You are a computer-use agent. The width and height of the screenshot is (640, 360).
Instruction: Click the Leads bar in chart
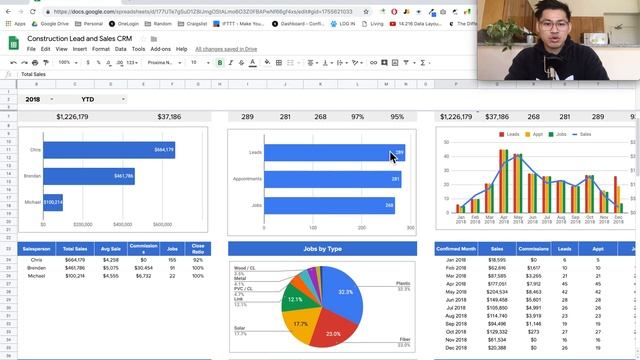pos(334,153)
